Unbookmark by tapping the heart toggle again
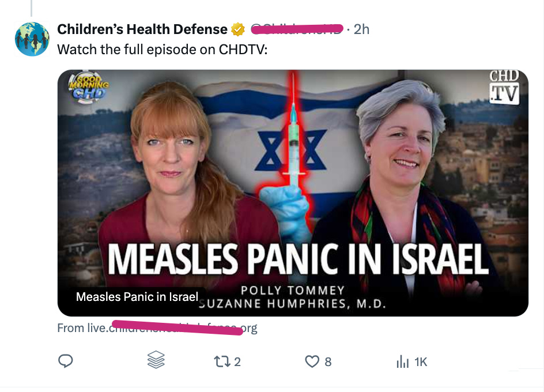Screen dimensions: 544x392 coord(312,360)
